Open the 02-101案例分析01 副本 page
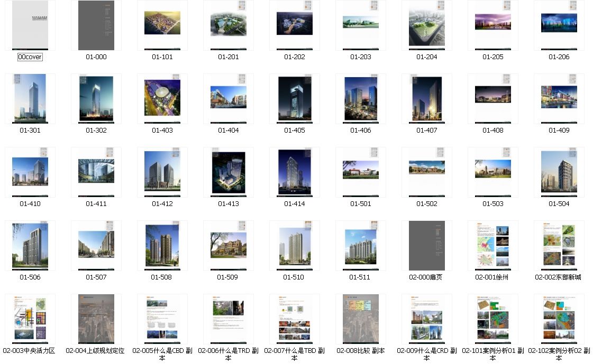611x364 pixels. click(493, 319)
